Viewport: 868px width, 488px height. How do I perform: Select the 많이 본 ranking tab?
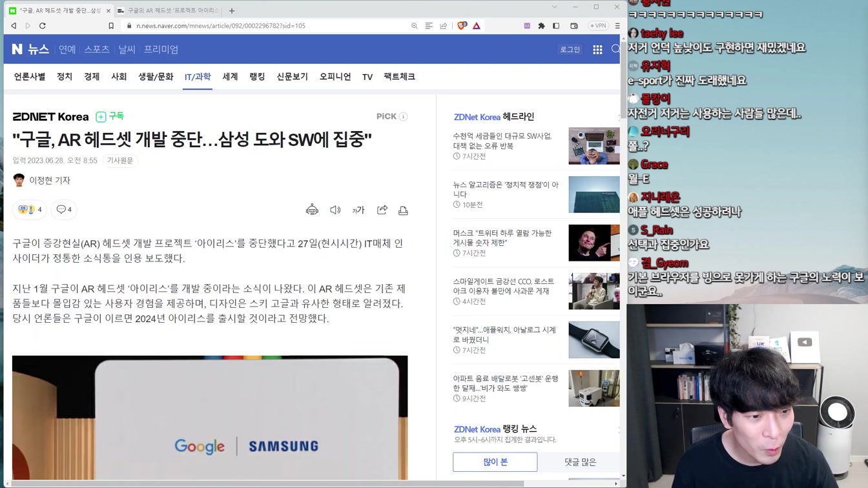tap(495, 462)
